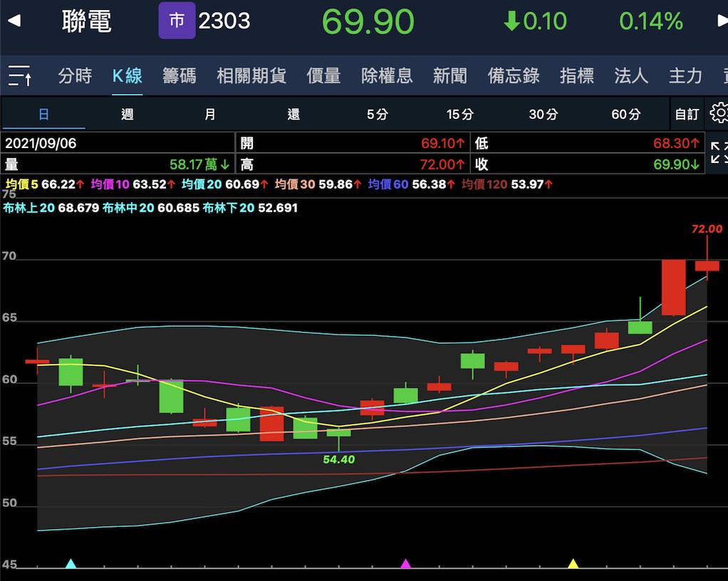This screenshot has height=581, width=728.
Task: Switch to 5分 chart interval
Action: 378,114
